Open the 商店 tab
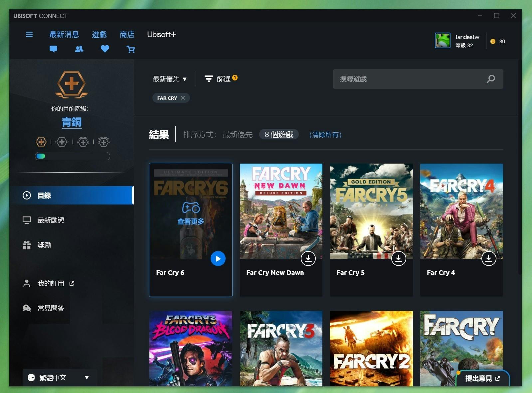This screenshot has height=393, width=532. [x=127, y=34]
